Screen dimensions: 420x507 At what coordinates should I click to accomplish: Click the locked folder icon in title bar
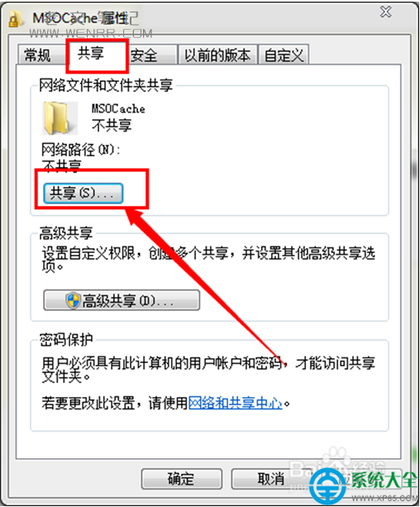point(14,19)
